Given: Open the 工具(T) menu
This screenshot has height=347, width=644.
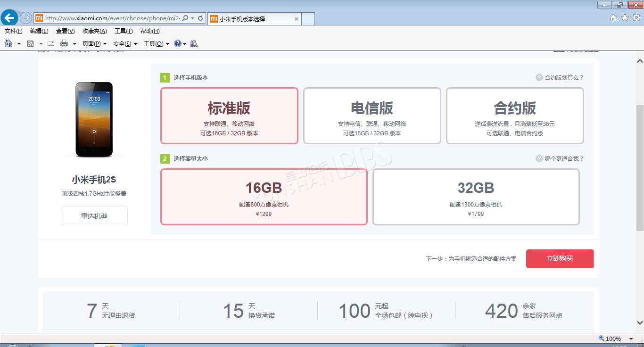Looking at the screenshot, I should point(124,31).
